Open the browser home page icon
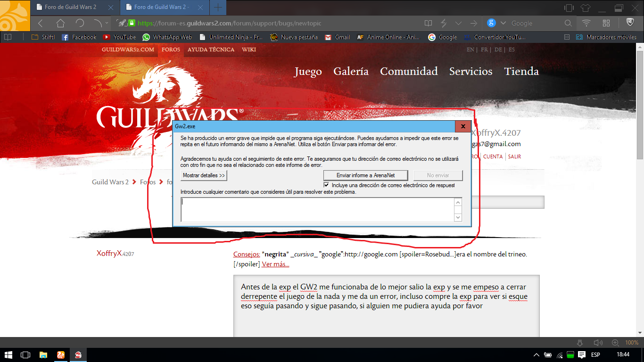 (60, 23)
